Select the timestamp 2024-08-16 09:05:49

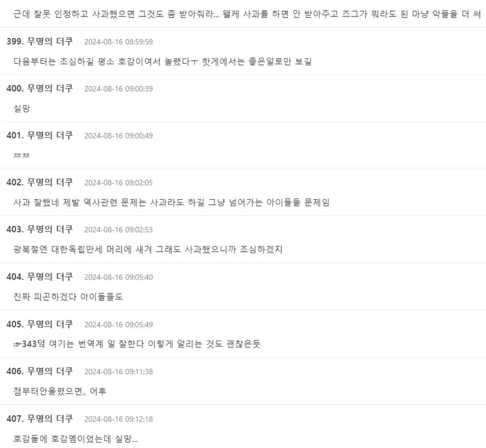point(118,325)
